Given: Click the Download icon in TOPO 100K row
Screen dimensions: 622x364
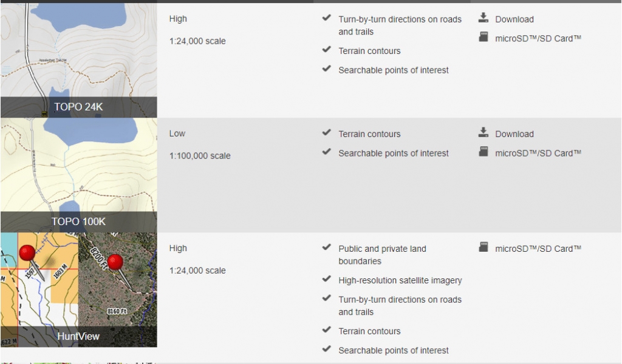Looking at the screenshot, I should click(x=483, y=132).
